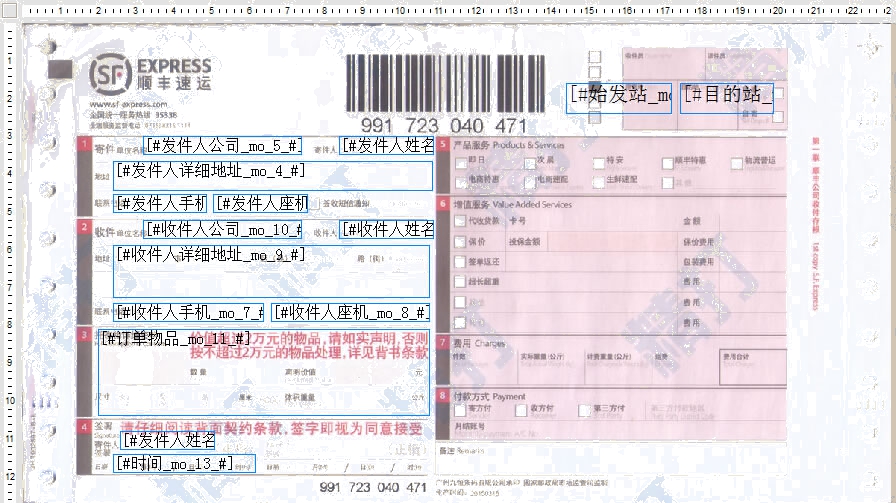
Task: Select the 收件人详细地址_mo_9 recipient address field
Action: (x=271, y=272)
